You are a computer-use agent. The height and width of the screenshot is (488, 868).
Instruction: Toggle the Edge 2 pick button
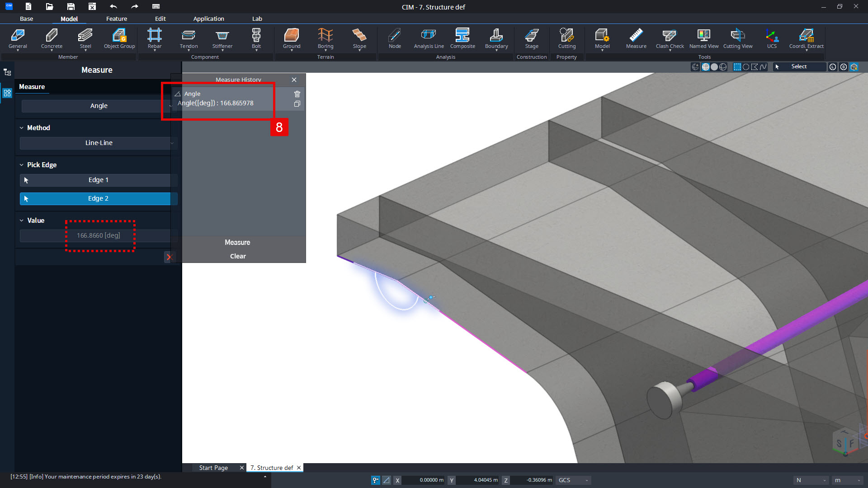(99, 198)
